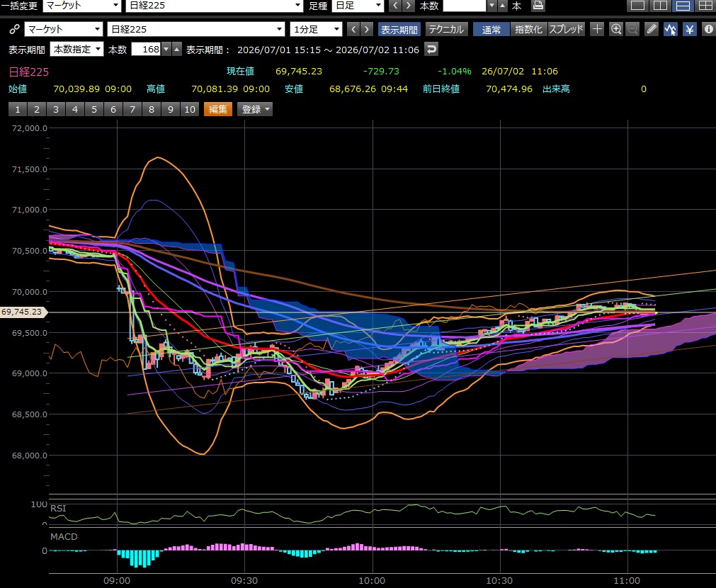
Task: Click next arrow next to 日足 dropdown
Action: click(409, 6)
